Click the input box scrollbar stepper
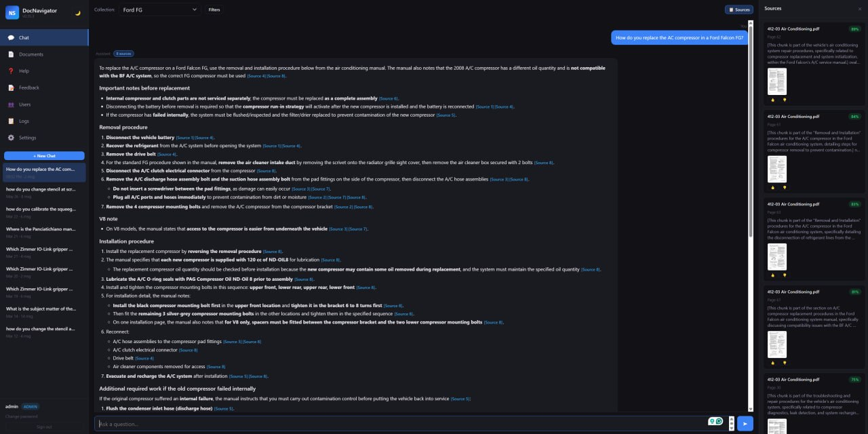This screenshot has width=868, height=434. tap(731, 424)
